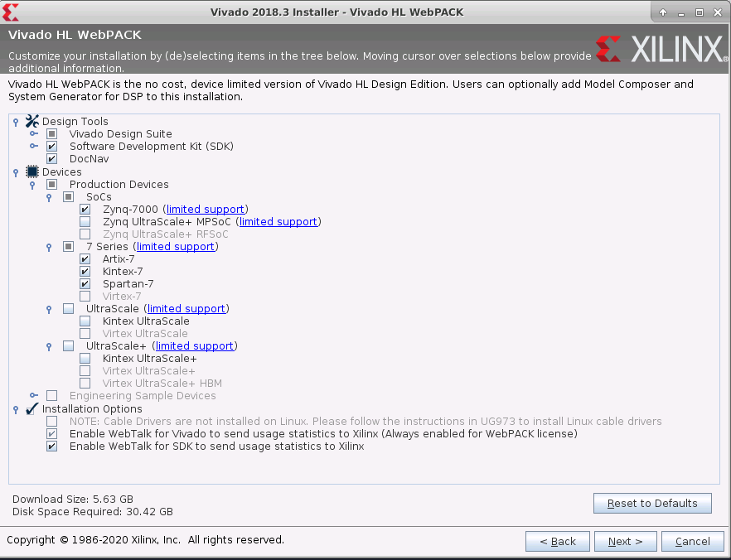Viewport: 731px width, 560px height.
Task: Select the Devices label
Action: [61, 171]
